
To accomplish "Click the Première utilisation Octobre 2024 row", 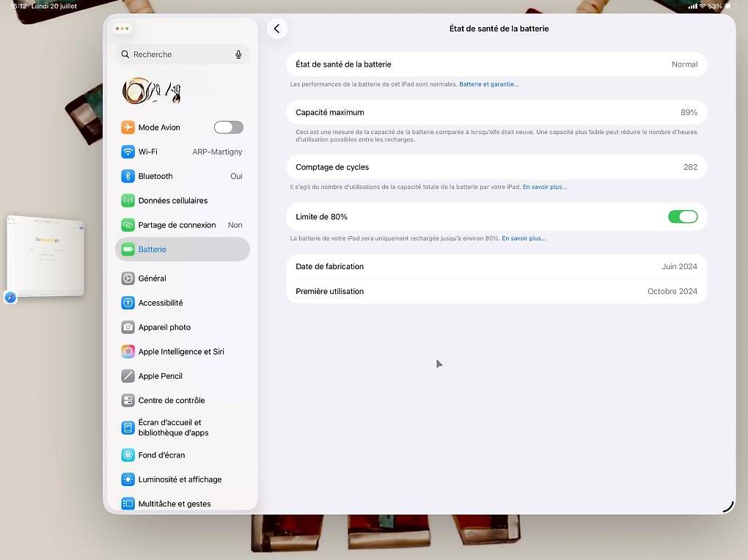I will click(x=496, y=291).
